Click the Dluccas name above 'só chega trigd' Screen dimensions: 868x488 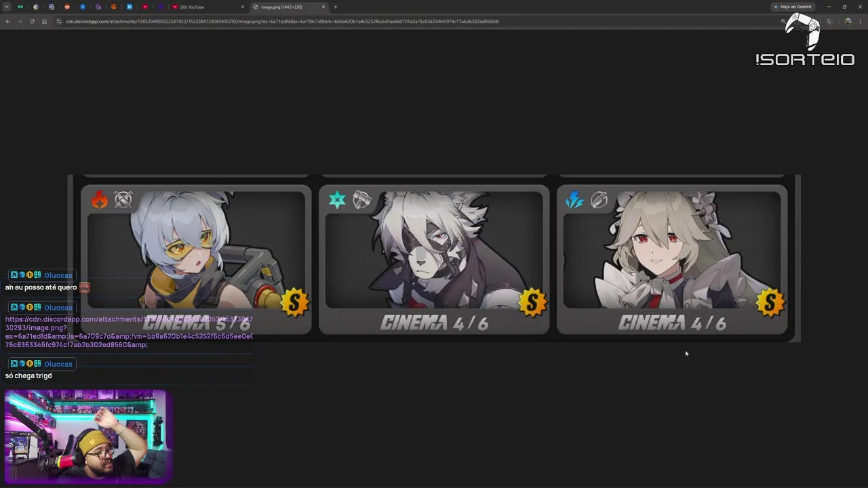coord(58,364)
